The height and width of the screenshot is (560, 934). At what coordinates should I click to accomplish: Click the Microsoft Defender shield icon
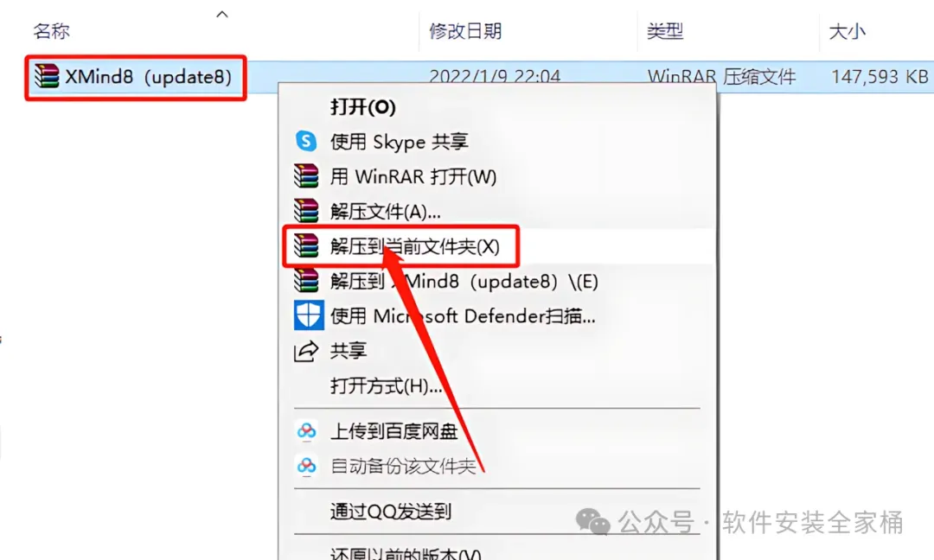(x=309, y=315)
